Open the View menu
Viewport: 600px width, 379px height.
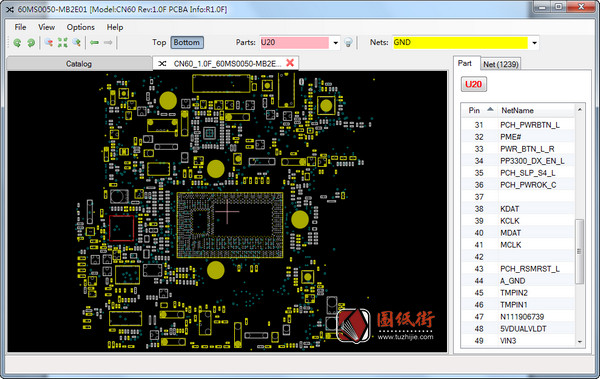47,27
